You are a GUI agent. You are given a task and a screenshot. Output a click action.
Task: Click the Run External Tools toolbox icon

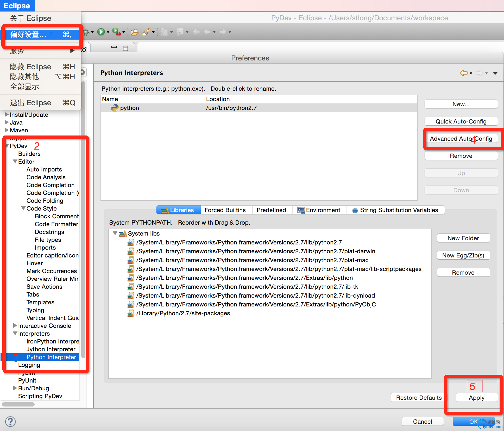[116, 32]
